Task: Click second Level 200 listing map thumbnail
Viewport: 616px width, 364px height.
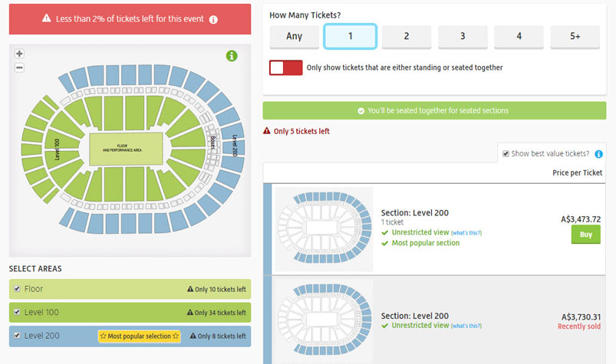Action: tap(324, 320)
